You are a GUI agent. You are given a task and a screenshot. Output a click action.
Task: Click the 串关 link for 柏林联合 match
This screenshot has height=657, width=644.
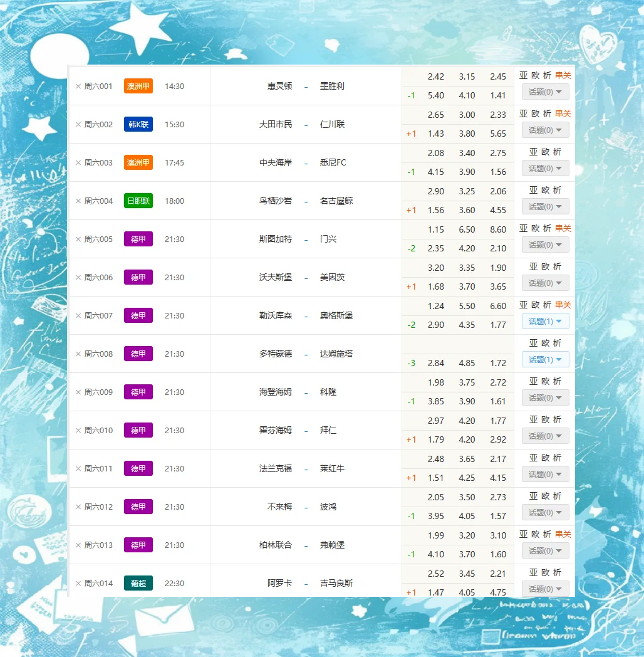pyautogui.click(x=563, y=534)
